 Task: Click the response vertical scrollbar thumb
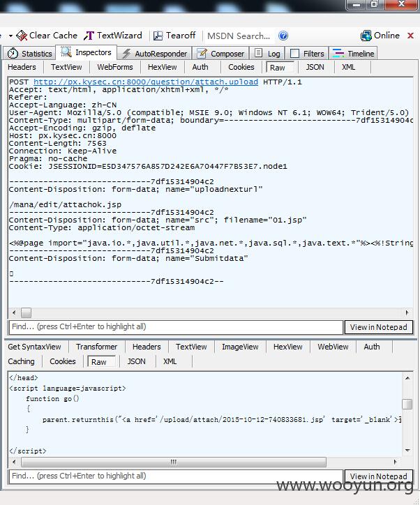click(407, 404)
